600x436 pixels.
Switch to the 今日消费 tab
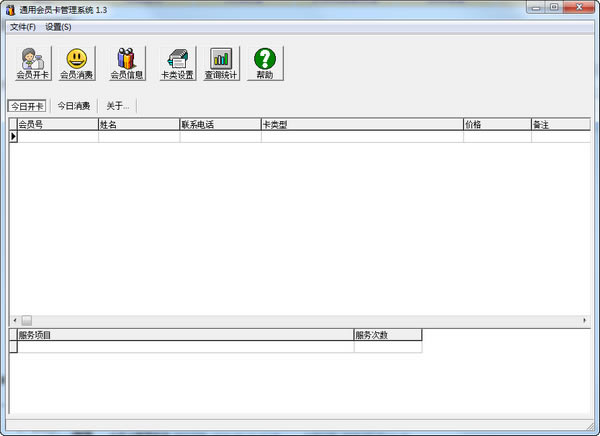[x=74, y=106]
